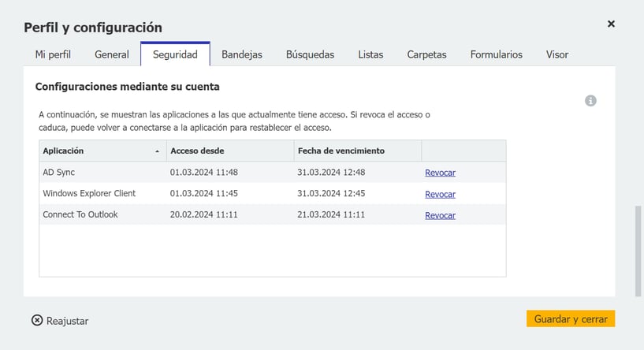Image resolution: width=644 pixels, height=350 pixels.
Task: Click expiry date 21.03.2024 11:11
Action: (331, 214)
